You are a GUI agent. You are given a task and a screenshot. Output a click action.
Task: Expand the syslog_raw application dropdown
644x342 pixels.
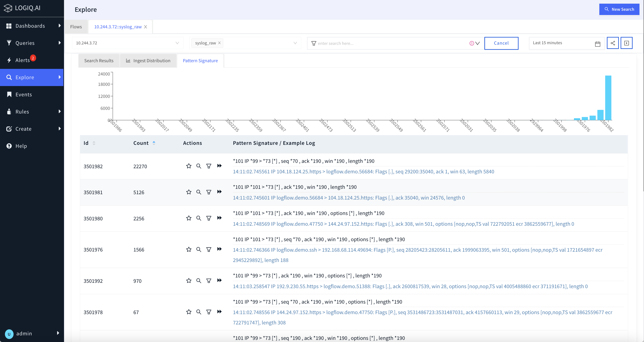[295, 43]
